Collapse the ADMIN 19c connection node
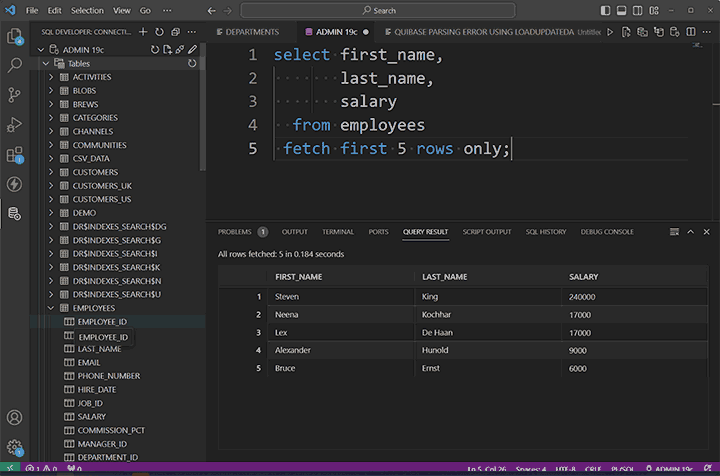 pos(39,49)
